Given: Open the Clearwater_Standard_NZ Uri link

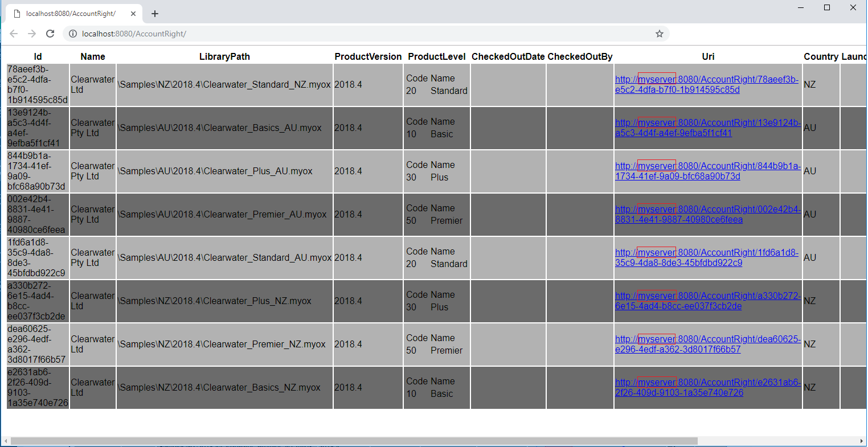Looking at the screenshot, I should point(707,84).
